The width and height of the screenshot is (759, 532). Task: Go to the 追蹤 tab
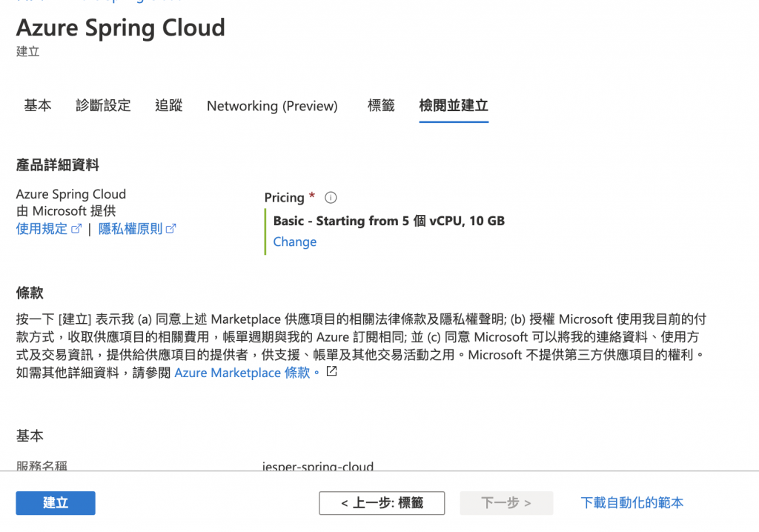(169, 106)
